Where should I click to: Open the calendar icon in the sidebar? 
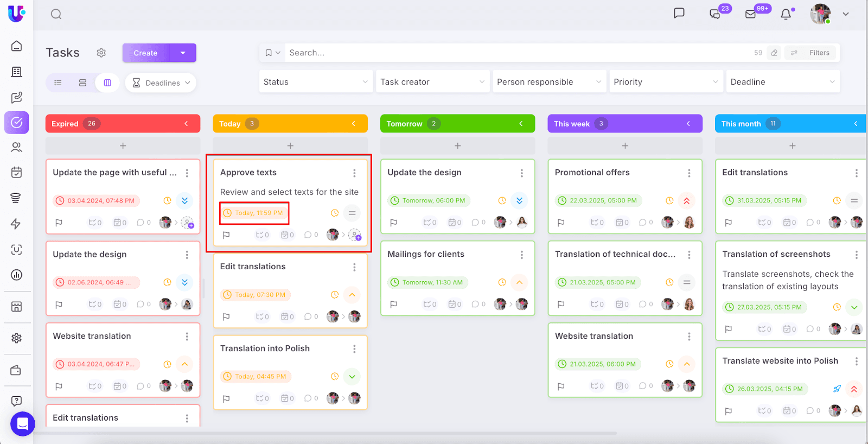coord(17,173)
